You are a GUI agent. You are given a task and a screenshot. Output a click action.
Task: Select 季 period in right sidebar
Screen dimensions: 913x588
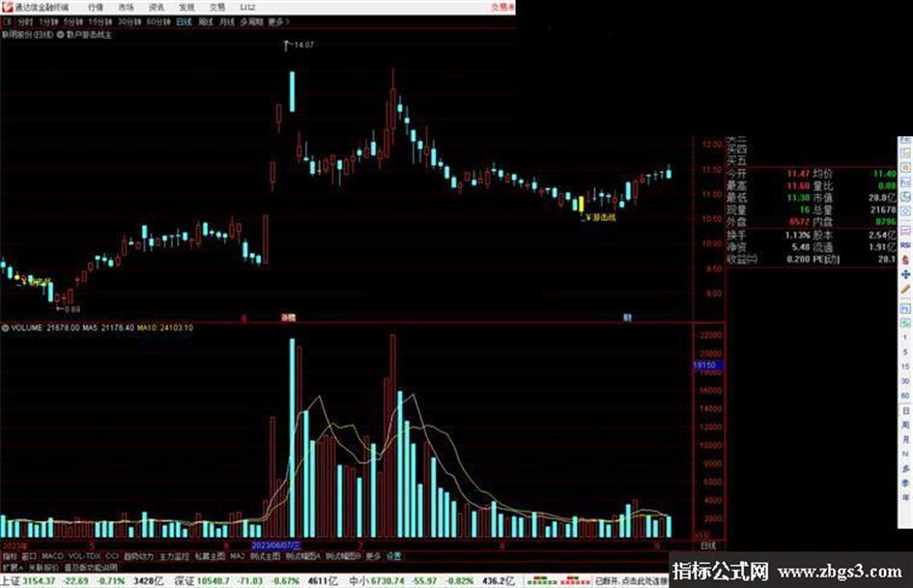coord(905,483)
